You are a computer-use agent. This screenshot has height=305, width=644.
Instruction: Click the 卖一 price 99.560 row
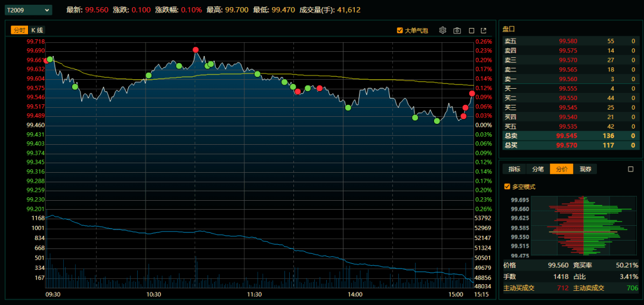click(x=568, y=79)
